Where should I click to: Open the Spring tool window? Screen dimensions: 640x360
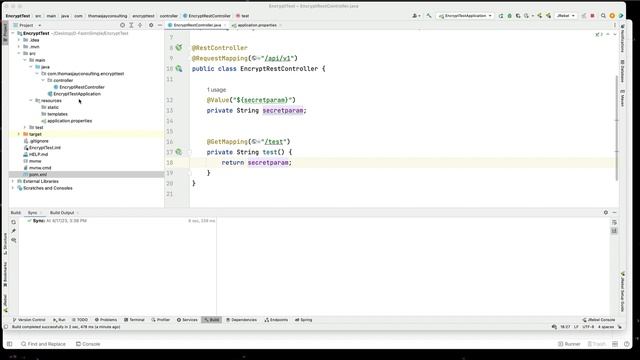(x=304, y=320)
